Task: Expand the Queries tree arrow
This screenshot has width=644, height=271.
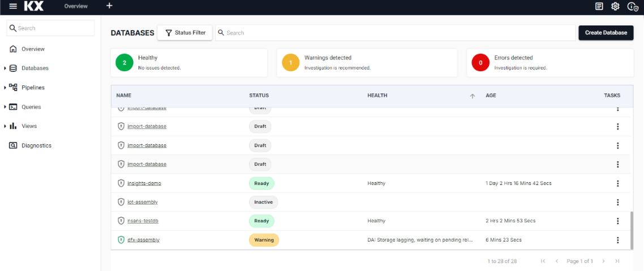Action: click(x=5, y=107)
